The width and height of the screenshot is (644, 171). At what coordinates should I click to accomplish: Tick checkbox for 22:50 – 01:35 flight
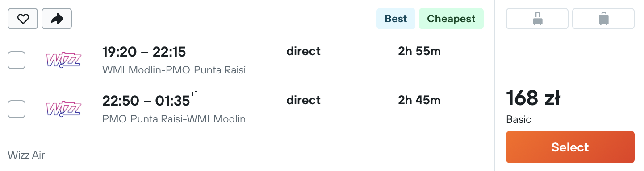pos(17,109)
